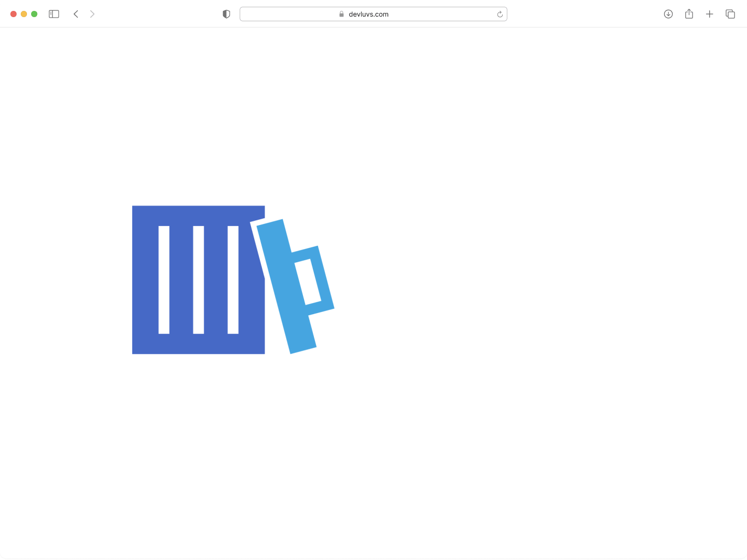The image size is (747, 560).
Task: Reload the devluvs.com page
Action: [500, 14]
